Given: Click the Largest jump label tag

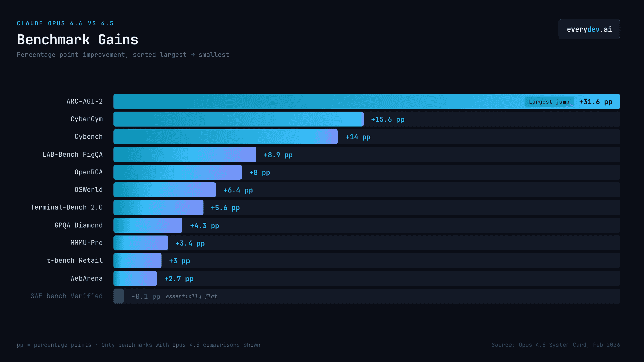Looking at the screenshot, I should [x=549, y=102].
